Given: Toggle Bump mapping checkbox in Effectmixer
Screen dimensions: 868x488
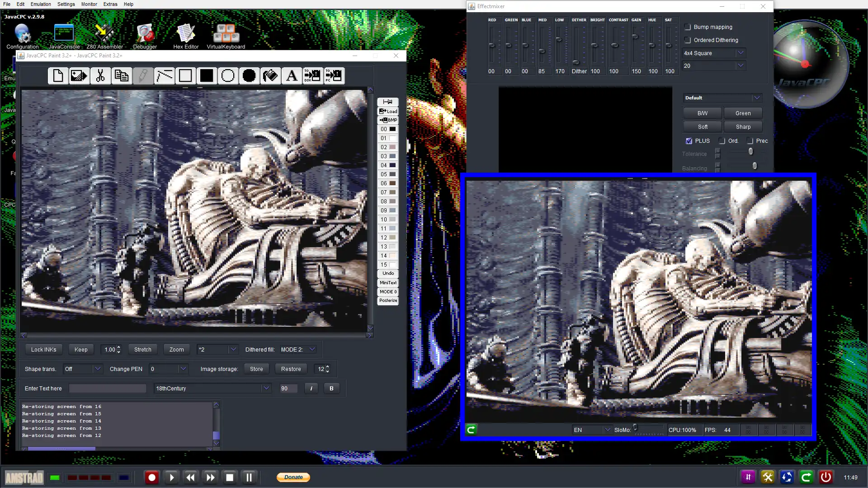Looking at the screenshot, I should [x=687, y=27].
